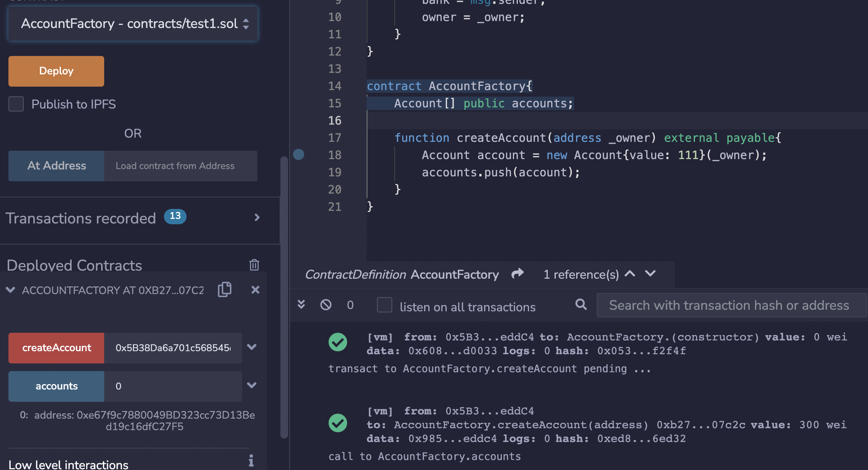Expand the Transactions recorded section
Viewport: 868px width, 470px height.
click(257, 218)
